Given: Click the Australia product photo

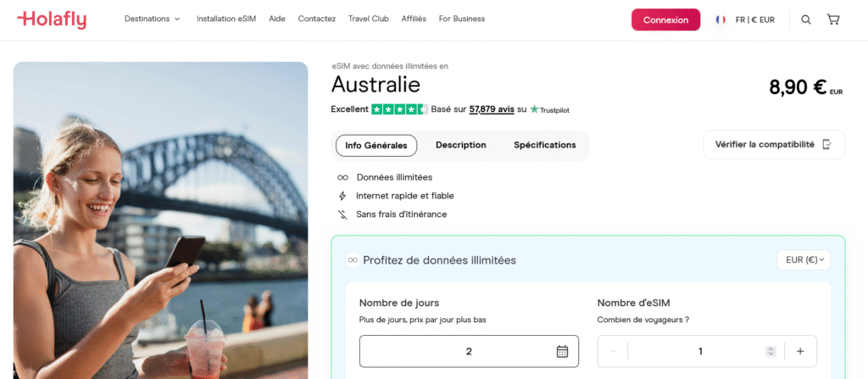Looking at the screenshot, I should (160, 220).
